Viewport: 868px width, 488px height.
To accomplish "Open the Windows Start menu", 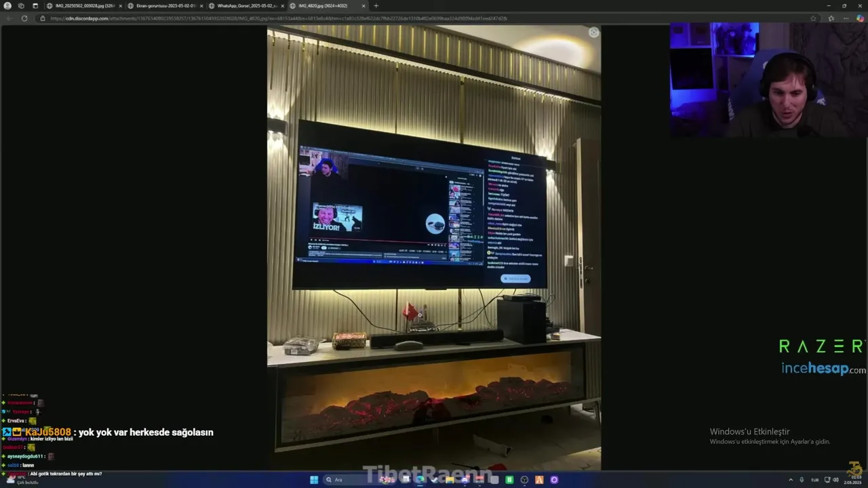I will 314,480.
